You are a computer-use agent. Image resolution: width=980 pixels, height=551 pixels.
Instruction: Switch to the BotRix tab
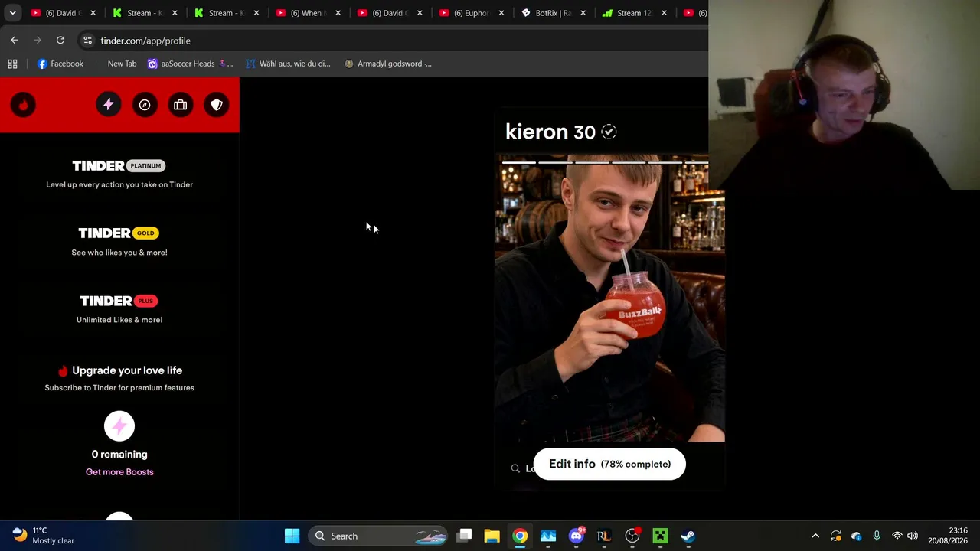tap(551, 13)
